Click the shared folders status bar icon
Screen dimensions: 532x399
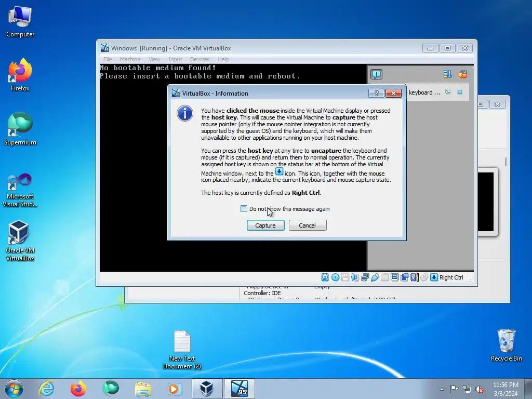385,277
